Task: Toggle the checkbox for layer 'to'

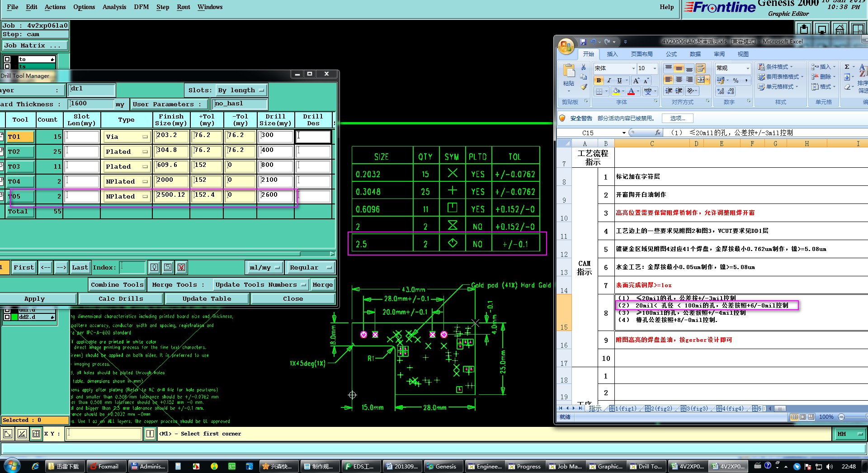Action: [x=7, y=59]
